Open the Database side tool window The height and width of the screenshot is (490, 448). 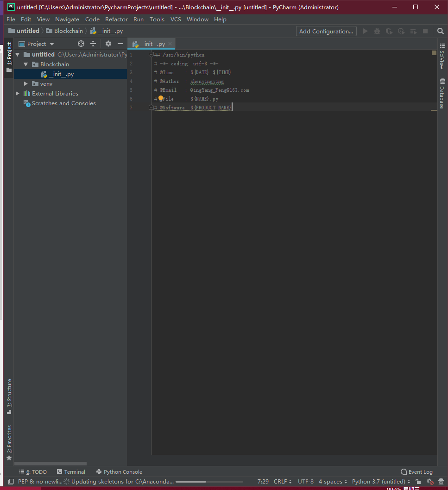pyautogui.click(x=442, y=94)
